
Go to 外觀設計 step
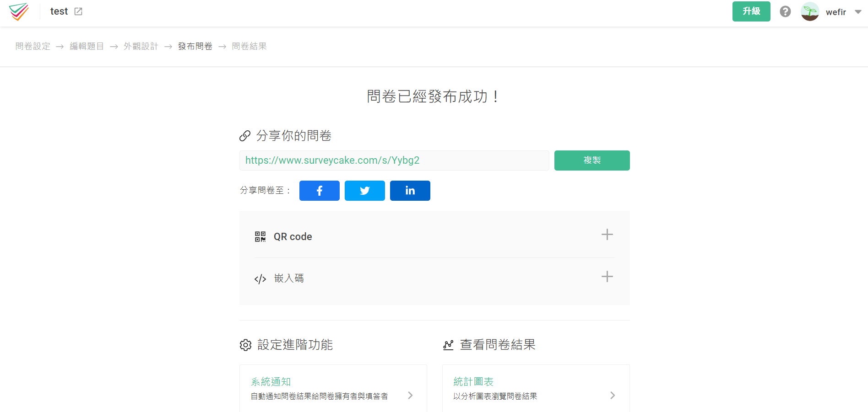141,46
